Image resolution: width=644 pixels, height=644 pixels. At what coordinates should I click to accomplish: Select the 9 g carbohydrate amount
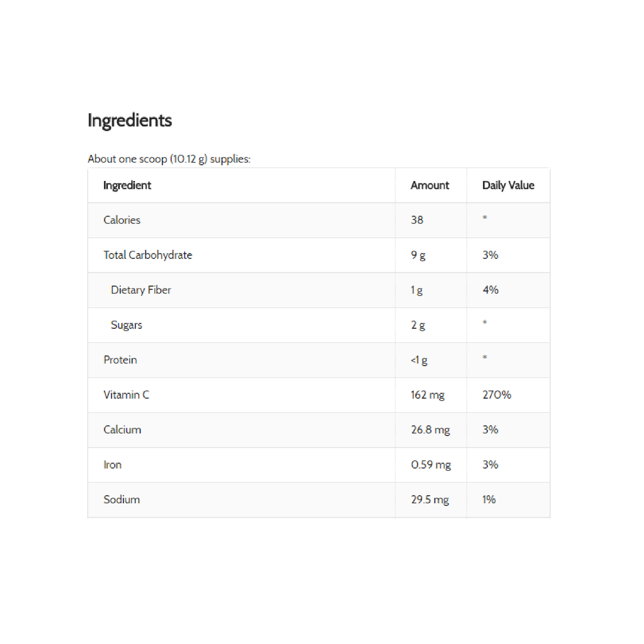418,255
